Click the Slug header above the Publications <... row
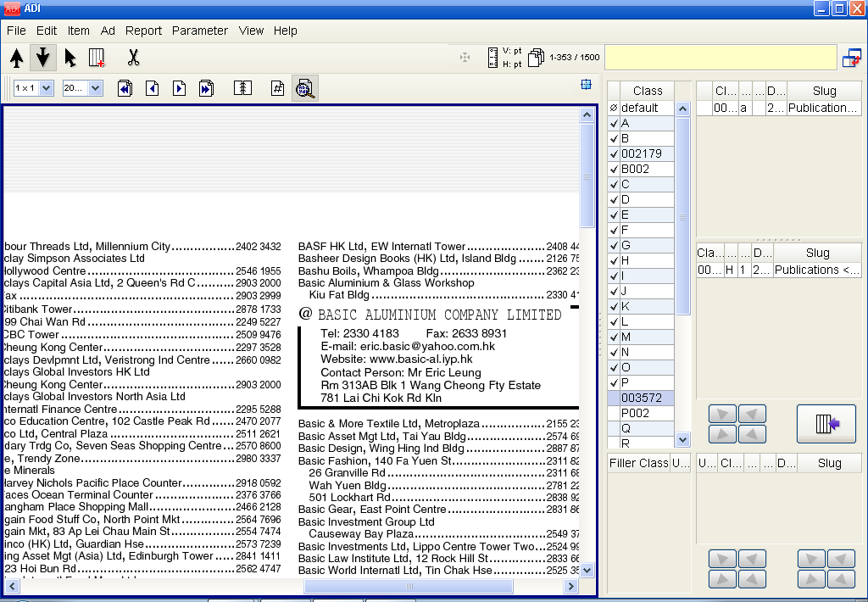The image size is (868, 602). pyautogui.click(x=818, y=254)
